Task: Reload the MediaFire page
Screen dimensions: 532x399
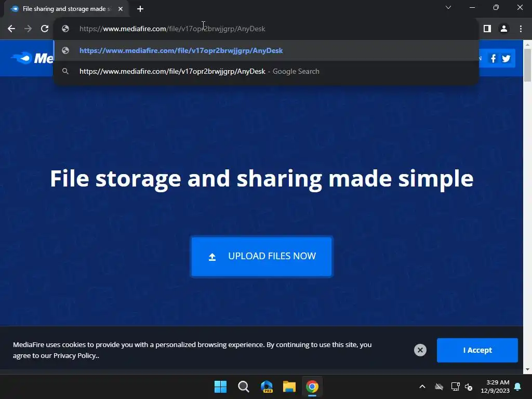Action: pyautogui.click(x=45, y=29)
